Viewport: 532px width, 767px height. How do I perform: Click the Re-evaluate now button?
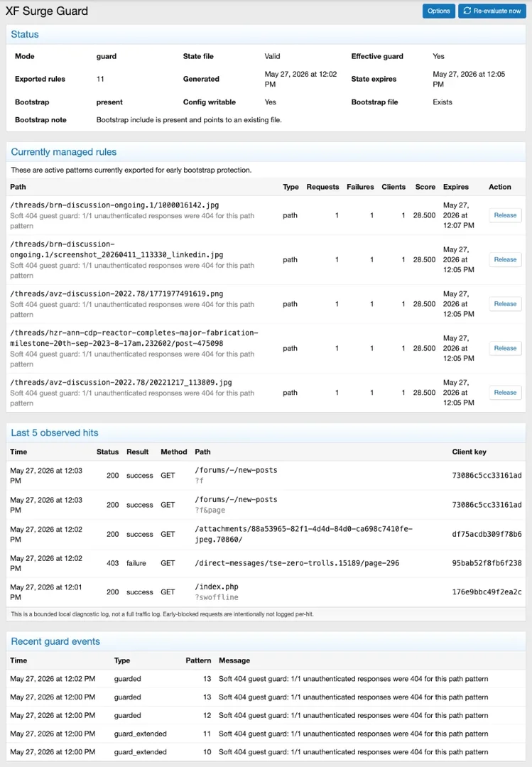pyautogui.click(x=492, y=11)
